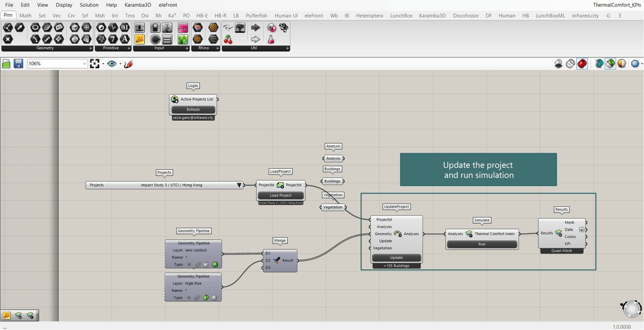
Task: Expand the Projects dropdown list arrow
Action: pos(239,185)
